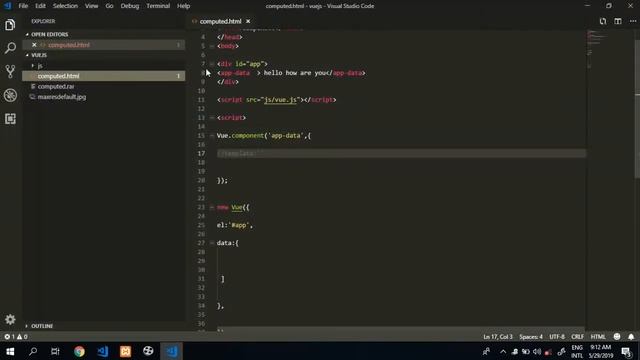640x360 pixels.
Task: Open the Go menu
Action: point(109,6)
